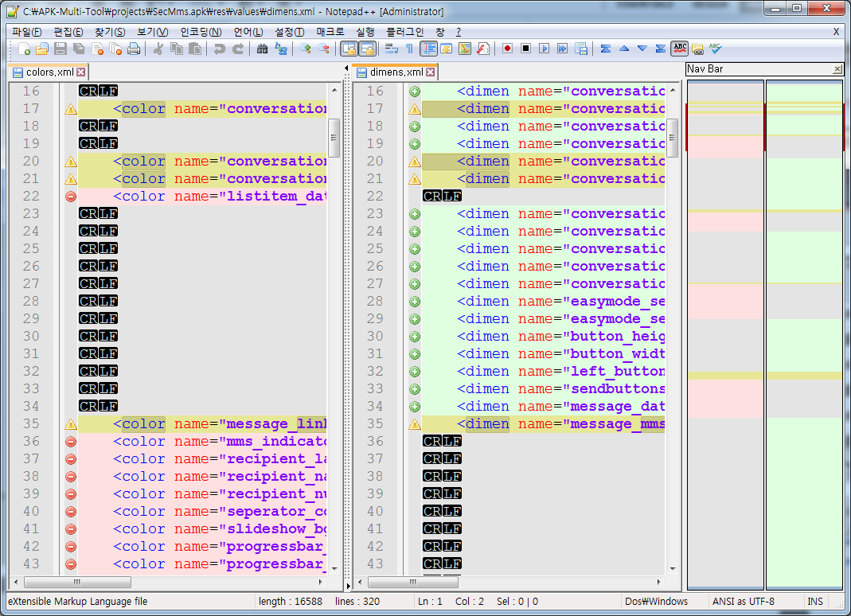
Task: Click the New file toolbar icon
Action: pos(24,49)
